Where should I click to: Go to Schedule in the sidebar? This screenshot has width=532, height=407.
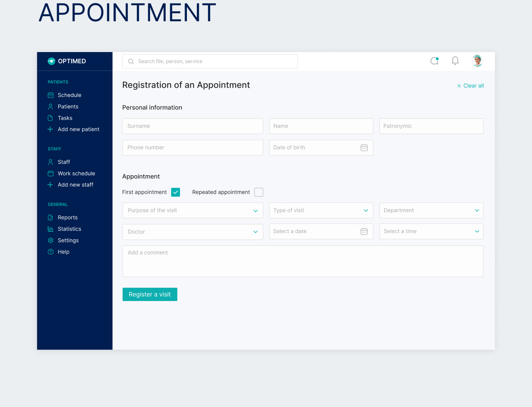tap(69, 95)
